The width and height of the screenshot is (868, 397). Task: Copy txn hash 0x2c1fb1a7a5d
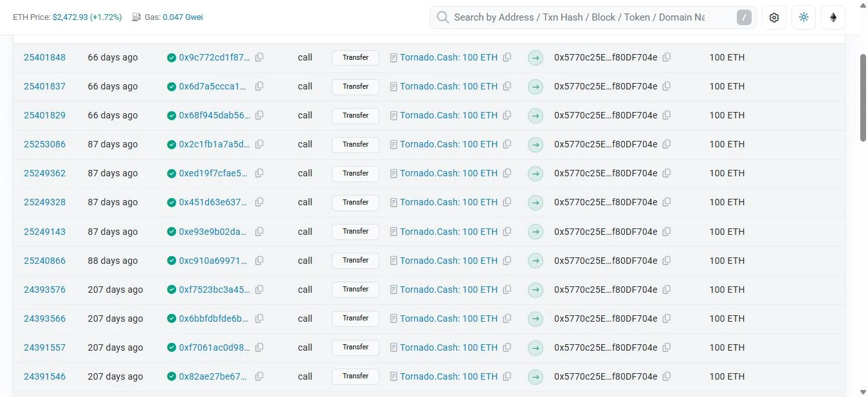(x=259, y=144)
